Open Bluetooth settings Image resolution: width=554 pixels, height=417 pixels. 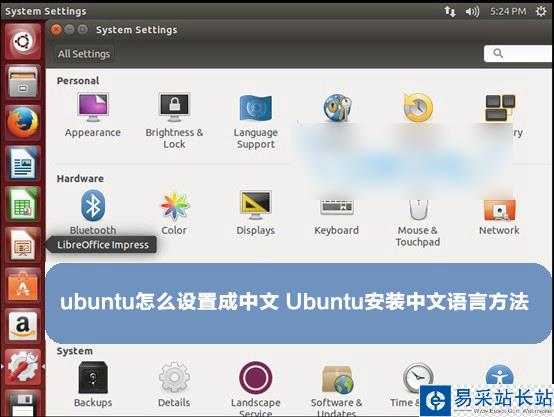pos(93,212)
